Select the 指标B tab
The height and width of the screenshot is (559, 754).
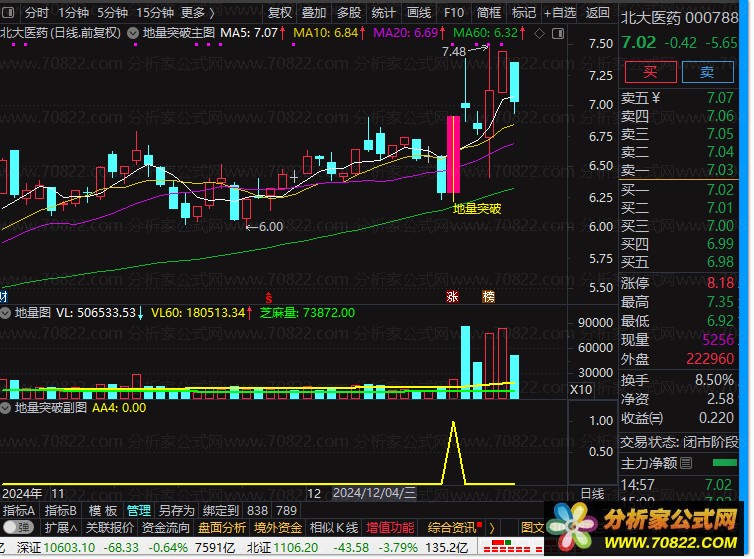tap(60, 510)
